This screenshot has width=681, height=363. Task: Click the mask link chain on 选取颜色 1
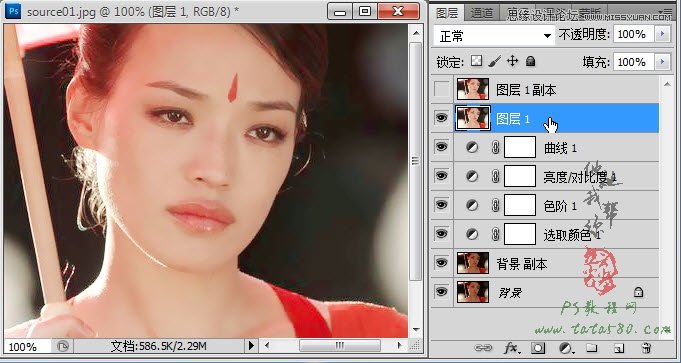coord(495,234)
